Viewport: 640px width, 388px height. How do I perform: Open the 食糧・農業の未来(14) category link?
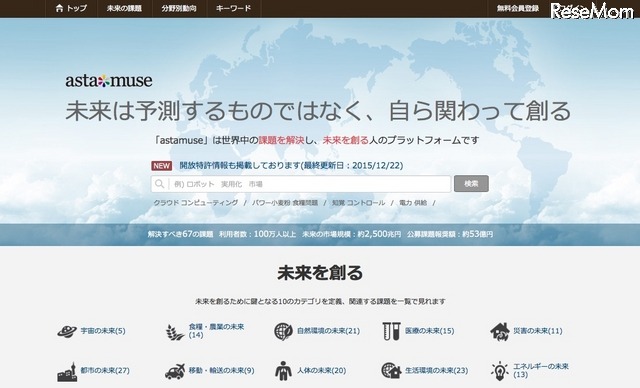tap(216, 331)
